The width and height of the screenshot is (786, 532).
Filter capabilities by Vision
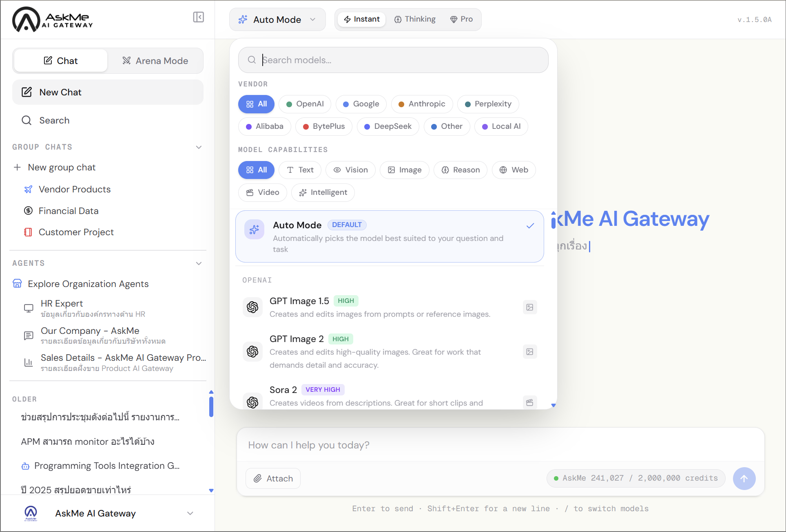coord(350,170)
